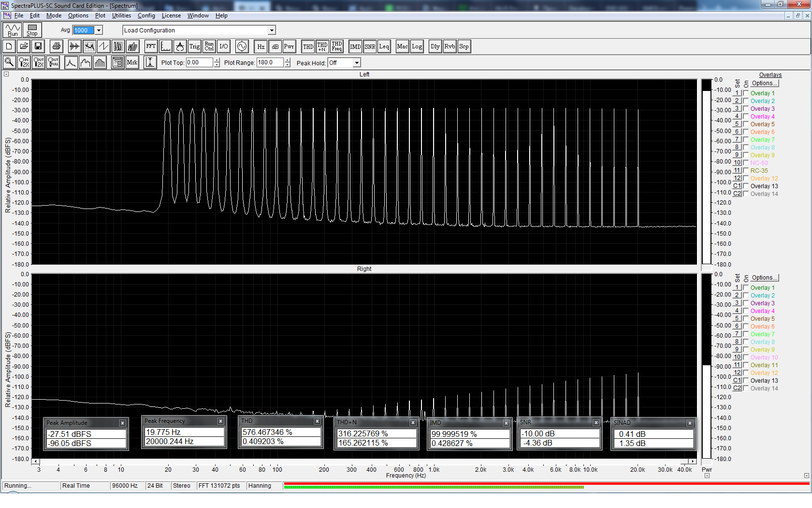Click the THD+N utility icon

point(322,46)
